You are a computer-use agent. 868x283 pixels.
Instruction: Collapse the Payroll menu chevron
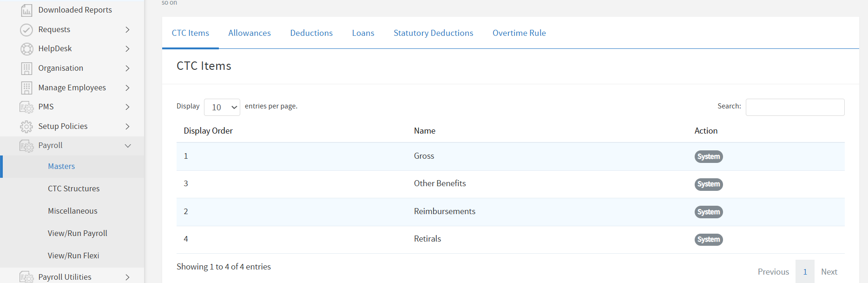[x=128, y=146]
